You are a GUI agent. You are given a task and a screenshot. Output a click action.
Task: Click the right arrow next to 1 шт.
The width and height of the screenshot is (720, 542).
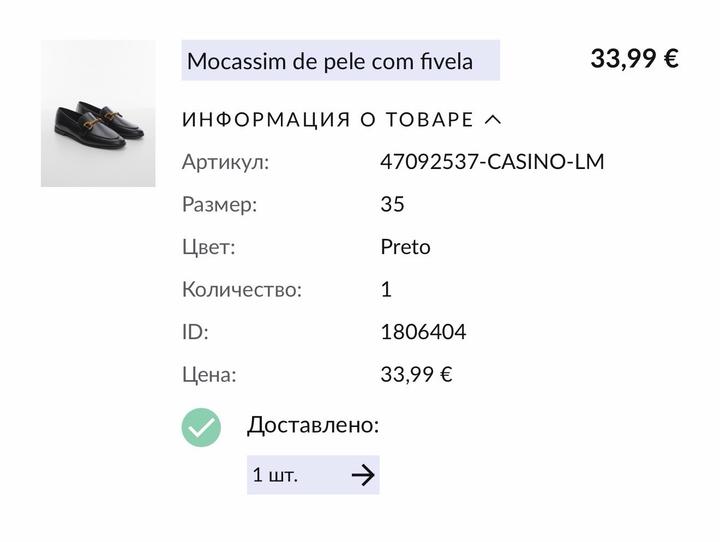point(363,475)
